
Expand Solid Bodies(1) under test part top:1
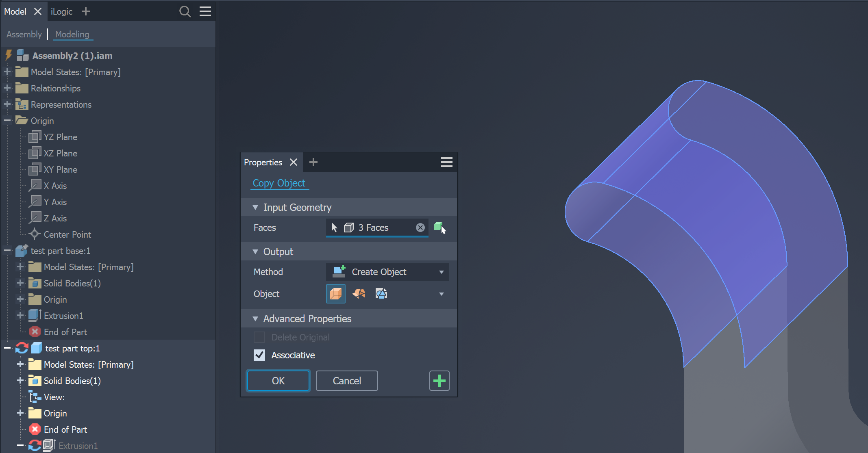pos(20,381)
